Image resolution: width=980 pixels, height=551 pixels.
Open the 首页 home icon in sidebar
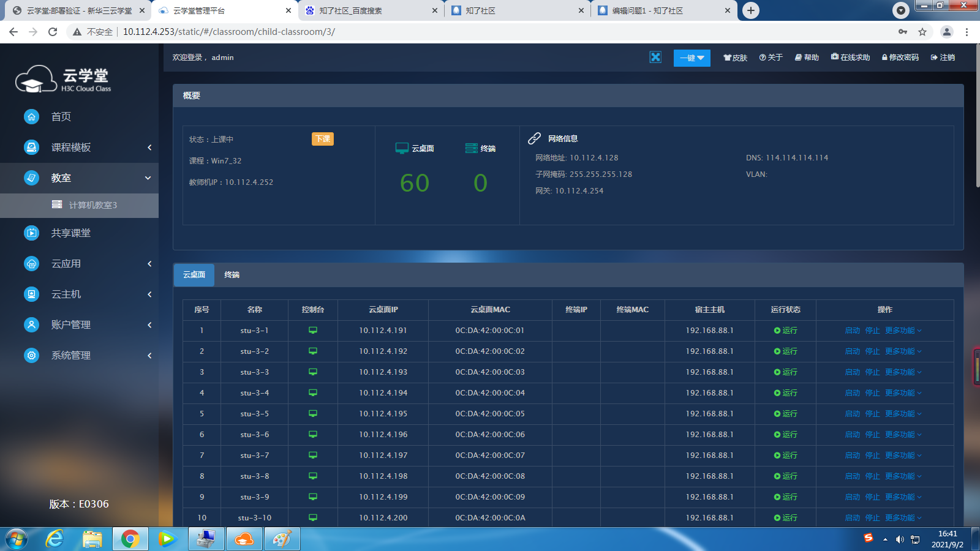pos(31,116)
